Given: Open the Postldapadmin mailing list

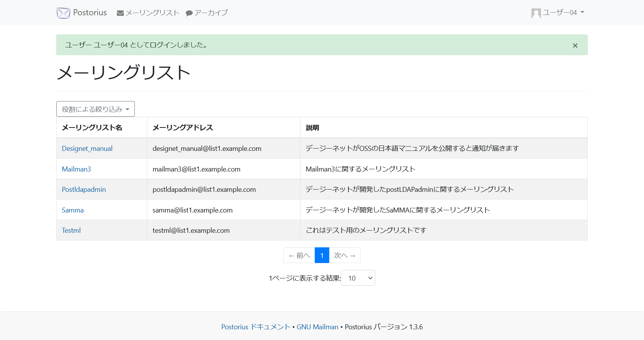Looking at the screenshot, I should click(84, 190).
